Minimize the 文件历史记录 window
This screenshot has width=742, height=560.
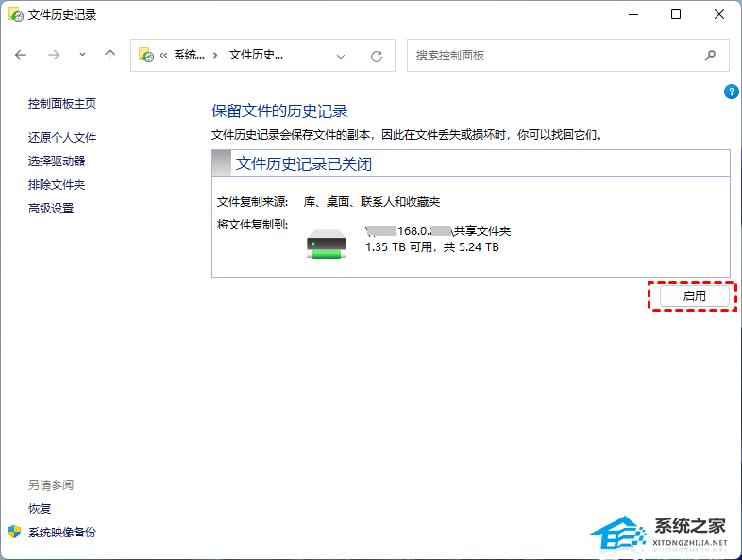[633, 15]
